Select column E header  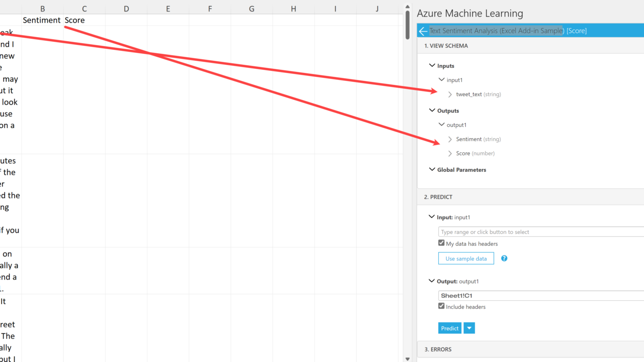pyautogui.click(x=168, y=9)
